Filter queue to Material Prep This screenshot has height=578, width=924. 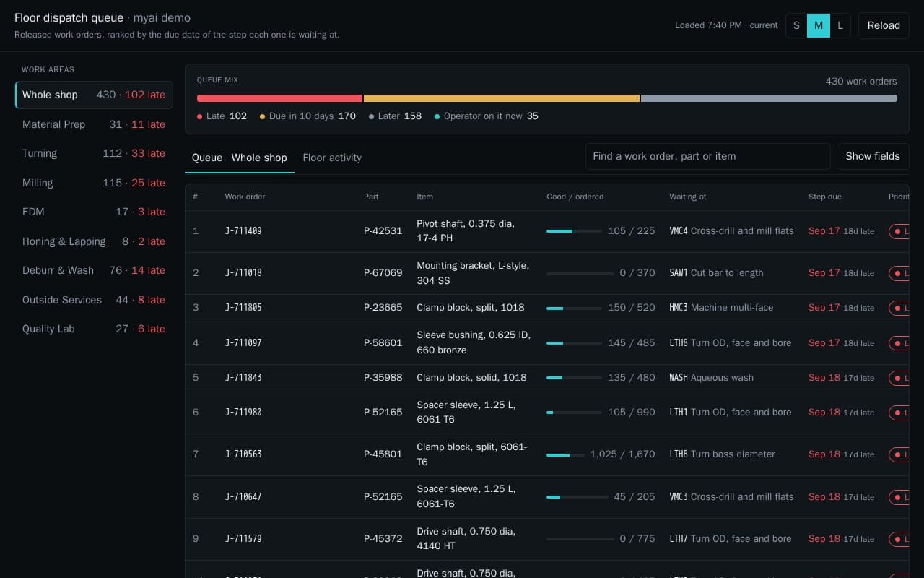point(94,124)
